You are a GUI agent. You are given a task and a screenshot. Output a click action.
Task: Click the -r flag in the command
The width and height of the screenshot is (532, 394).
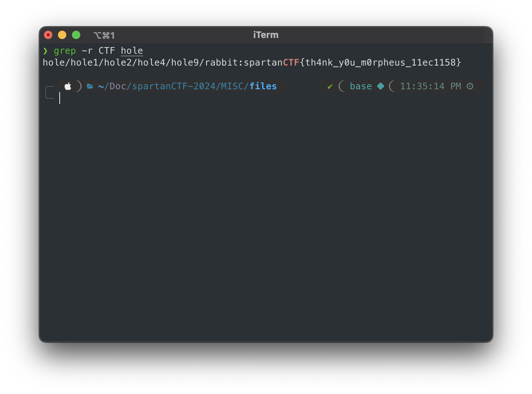pos(87,51)
